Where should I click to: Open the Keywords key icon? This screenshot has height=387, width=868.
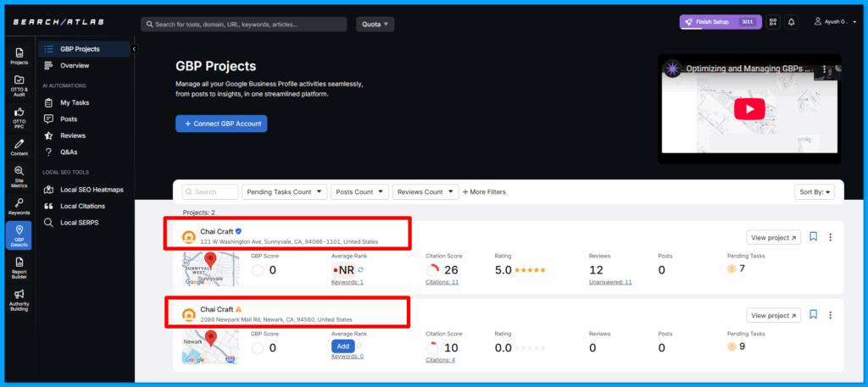coord(19,207)
